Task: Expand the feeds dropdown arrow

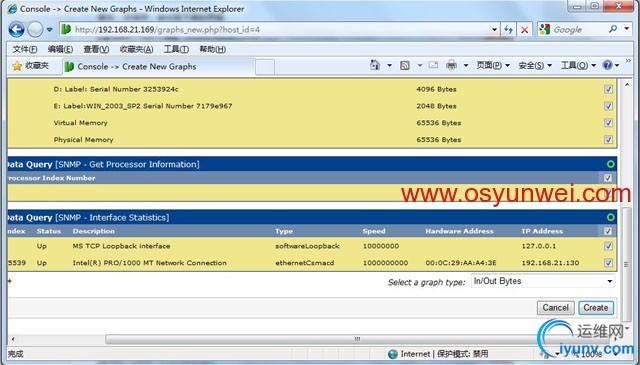Action: point(420,65)
